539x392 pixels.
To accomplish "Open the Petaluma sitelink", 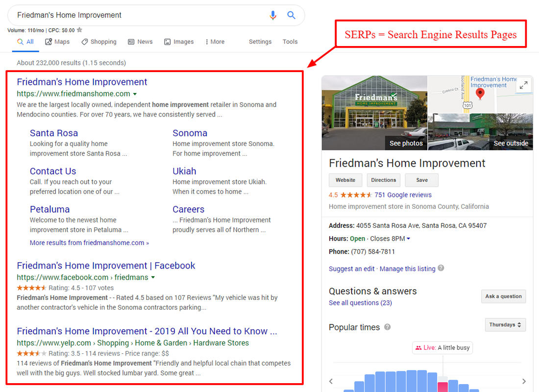I will [50, 209].
